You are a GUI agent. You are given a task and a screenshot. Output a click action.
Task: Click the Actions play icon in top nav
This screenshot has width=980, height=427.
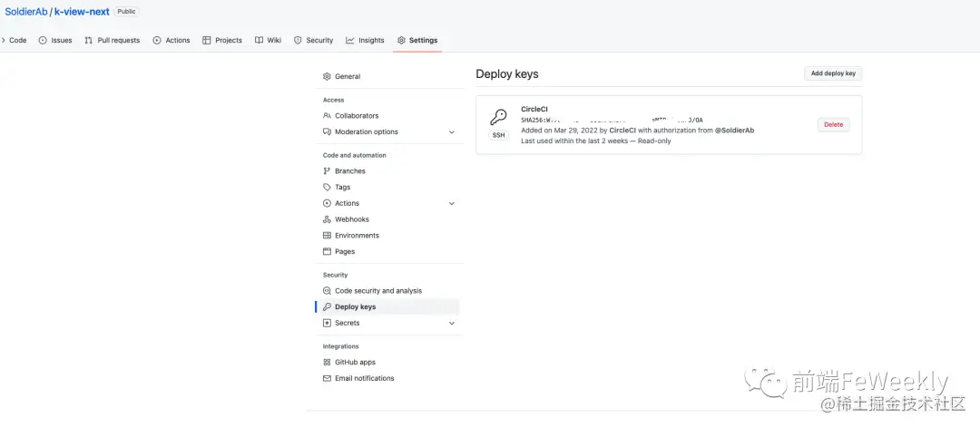pyautogui.click(x=157, y=40)
